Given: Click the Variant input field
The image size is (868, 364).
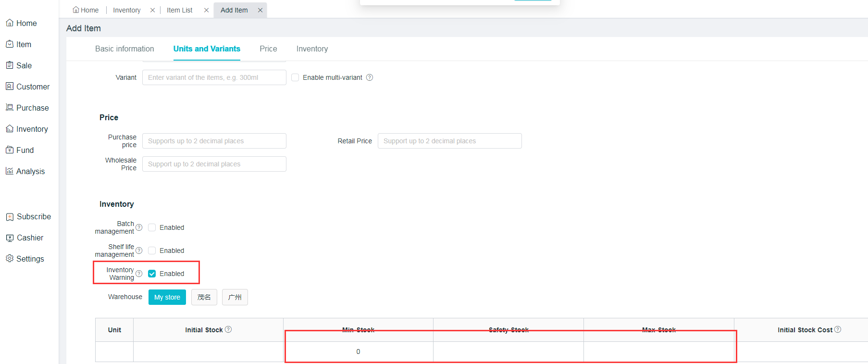Looking at the screenshot, I should [x=214, y=77].
